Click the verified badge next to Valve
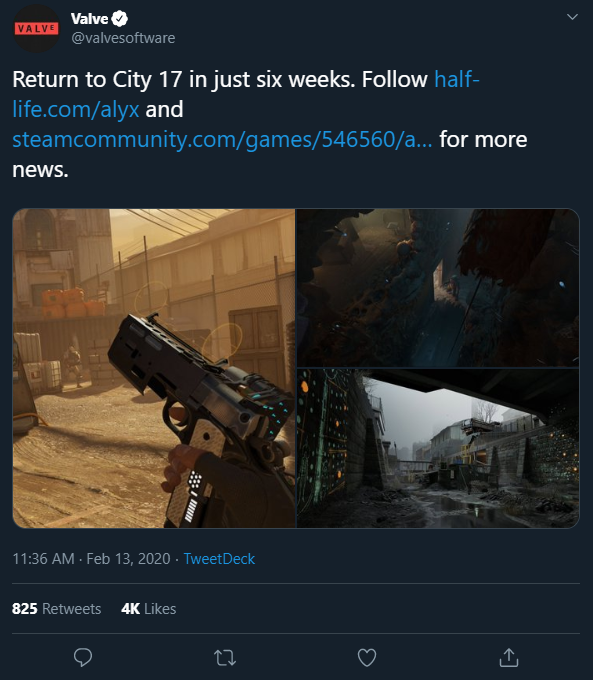This screenshot has height=680, width=593. [120, 19]
